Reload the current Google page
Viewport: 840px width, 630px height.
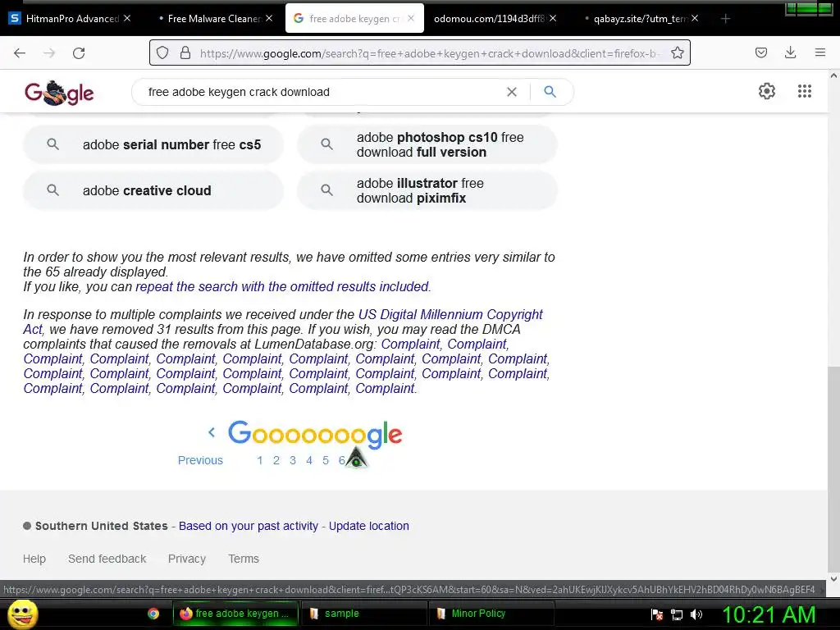point(79,53)
